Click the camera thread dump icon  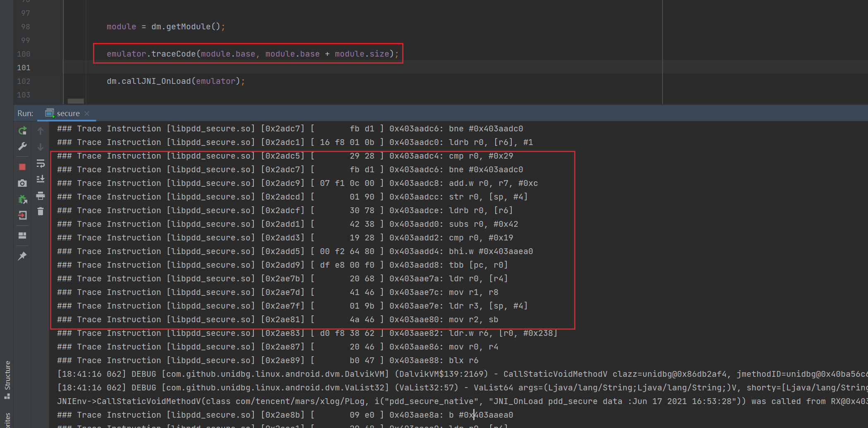tap(22, 183)
